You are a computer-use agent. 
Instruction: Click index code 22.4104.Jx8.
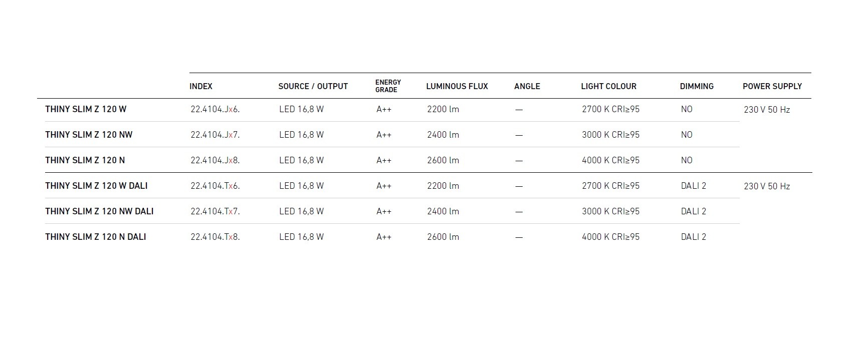(x=215, y=160)
